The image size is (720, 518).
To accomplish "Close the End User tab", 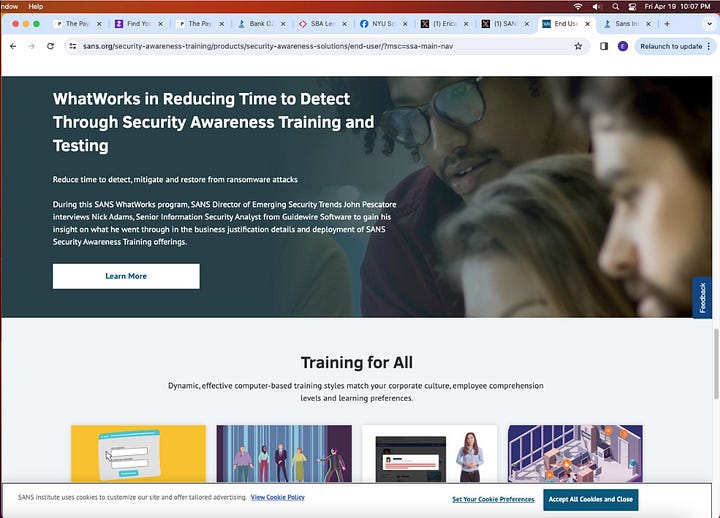I will (x=587, y=24).
